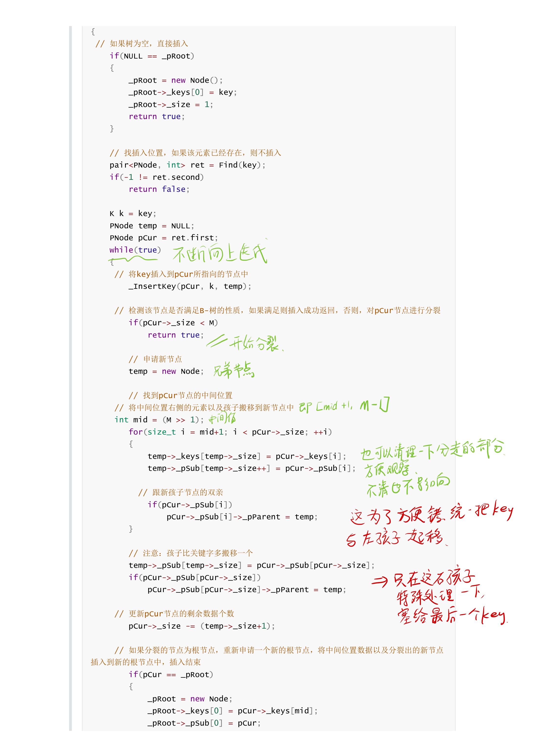Click the 'if(NULL == _pRoot)' statement
The width and height of the screenshot is (534, 756).
[152, 56]
